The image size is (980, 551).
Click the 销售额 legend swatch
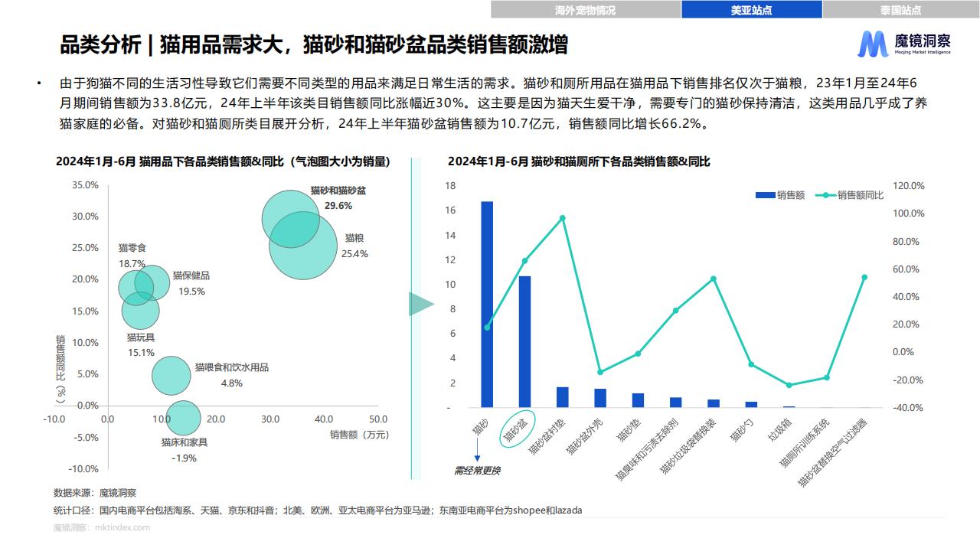click(765, 195)
